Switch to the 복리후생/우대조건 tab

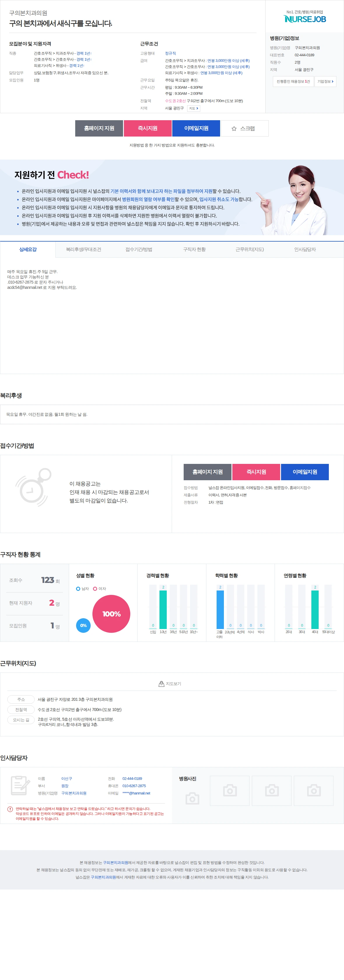(84, 249)
